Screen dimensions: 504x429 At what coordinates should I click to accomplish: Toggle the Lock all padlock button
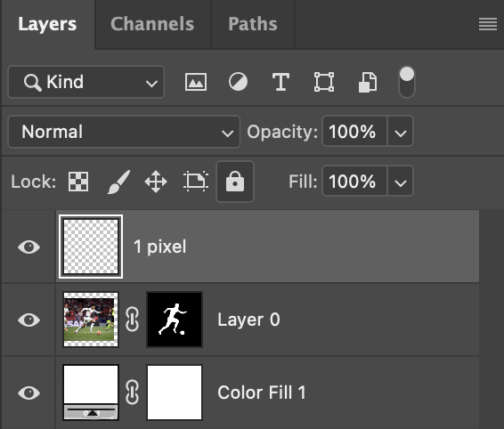click(x=235, y=182)
